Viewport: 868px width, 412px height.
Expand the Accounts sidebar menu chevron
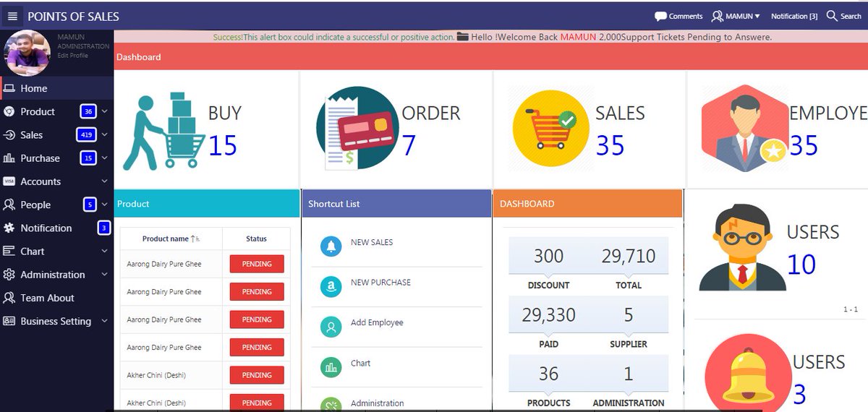click(105, 181)
